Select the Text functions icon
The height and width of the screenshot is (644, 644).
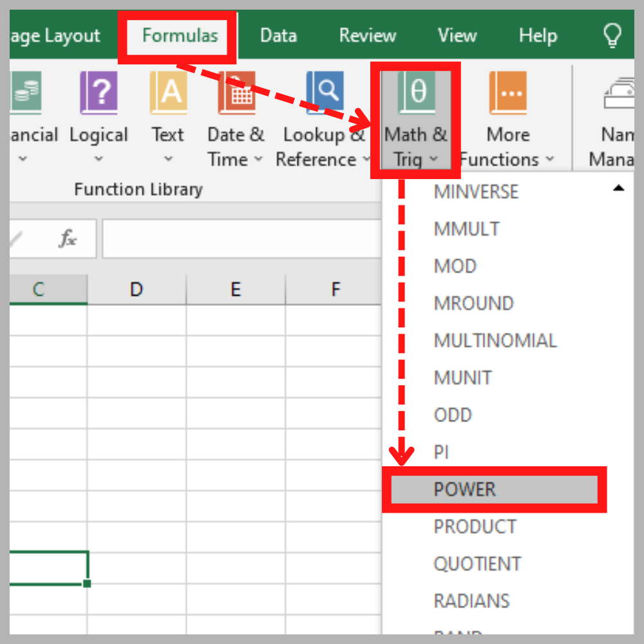click(x=167, y=93)
